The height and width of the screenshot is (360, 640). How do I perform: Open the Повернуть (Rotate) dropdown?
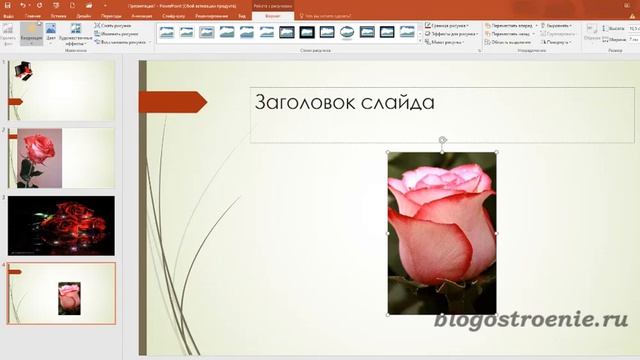(x=556, y=42)
